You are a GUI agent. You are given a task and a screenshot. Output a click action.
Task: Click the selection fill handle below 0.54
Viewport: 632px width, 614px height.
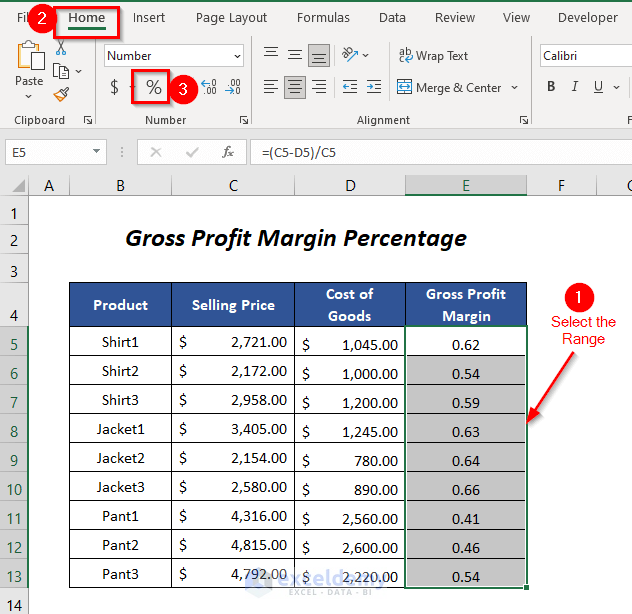[526, 587]
